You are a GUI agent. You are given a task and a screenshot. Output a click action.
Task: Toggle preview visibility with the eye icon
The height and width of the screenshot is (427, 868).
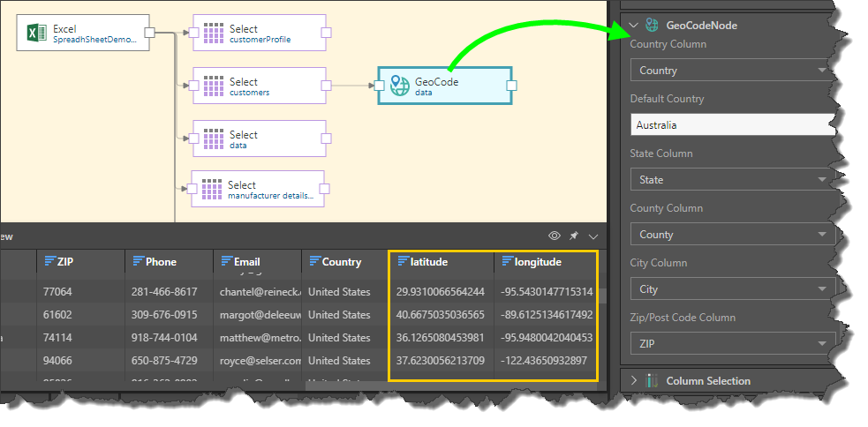(x=555, y=236)
